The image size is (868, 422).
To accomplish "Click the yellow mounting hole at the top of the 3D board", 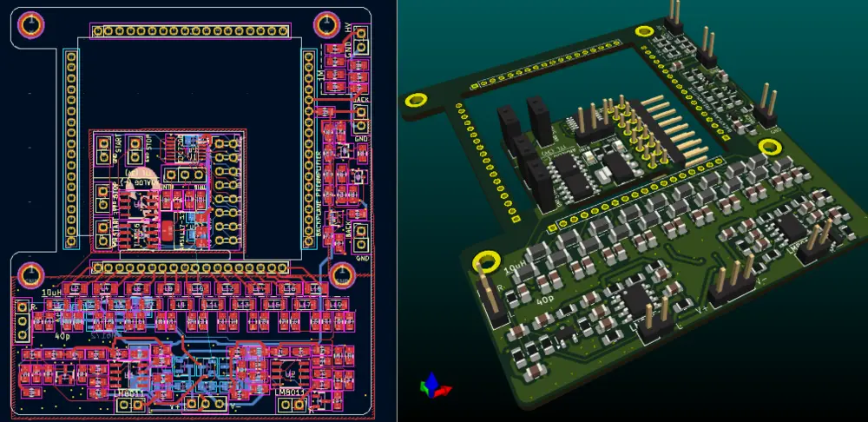I will pyautogui.click(x=643, y=32).
